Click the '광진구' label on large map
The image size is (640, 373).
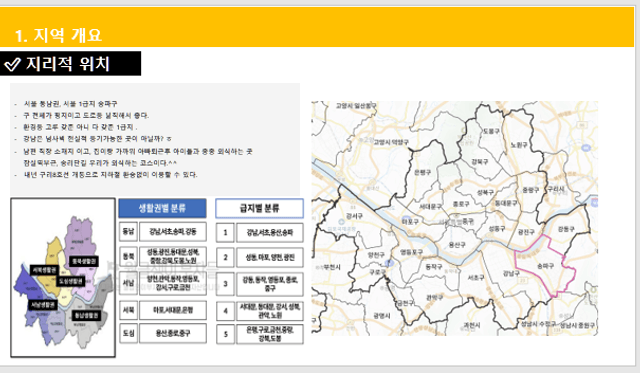coord(527,232)
